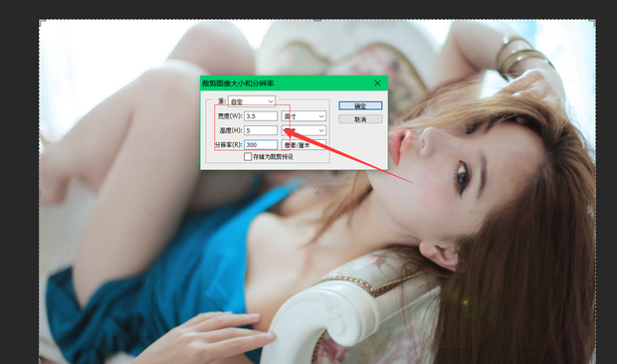The image size is (617, 364).
Task: Click the 裁剪图像大小和分辨率 dialog title text
Action: 238,84
